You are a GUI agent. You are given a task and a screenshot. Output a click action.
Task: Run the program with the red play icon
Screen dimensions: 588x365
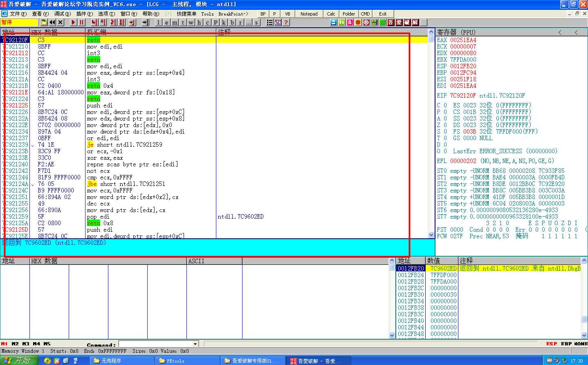73,22
